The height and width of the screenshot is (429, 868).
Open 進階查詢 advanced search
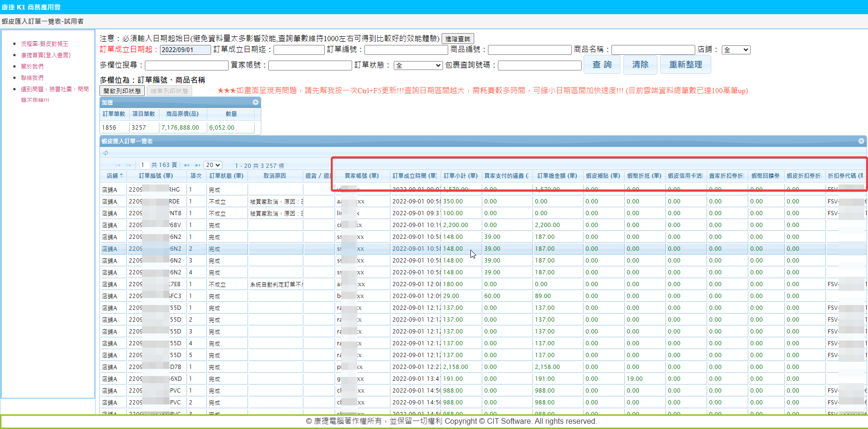[458, 39]
